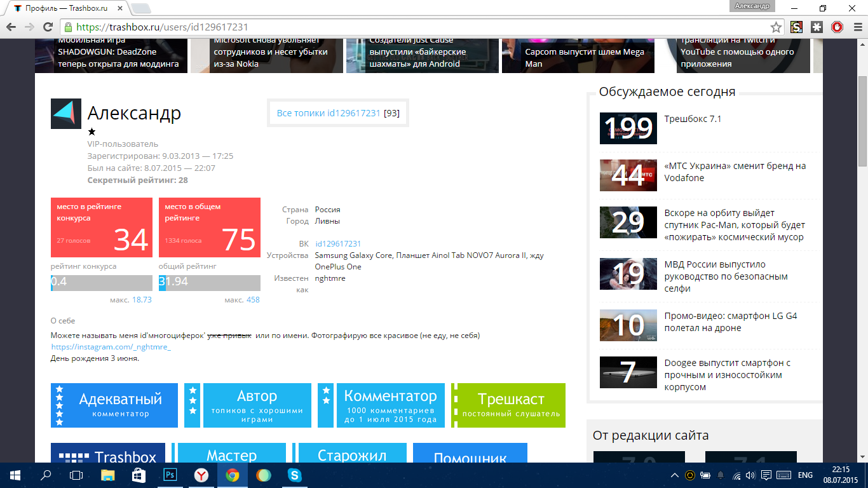Open Capcom Mega Man helmet card

(x=578, y=56)
